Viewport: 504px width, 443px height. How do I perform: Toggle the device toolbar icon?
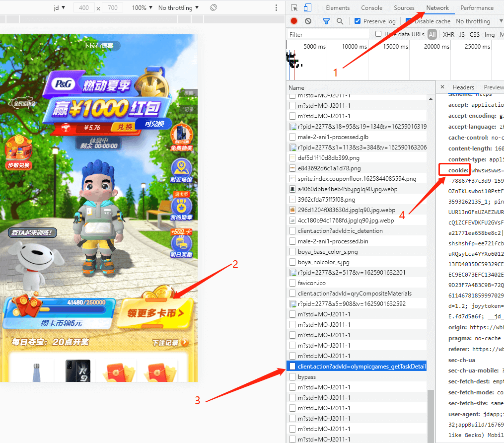tap(307, 8)
